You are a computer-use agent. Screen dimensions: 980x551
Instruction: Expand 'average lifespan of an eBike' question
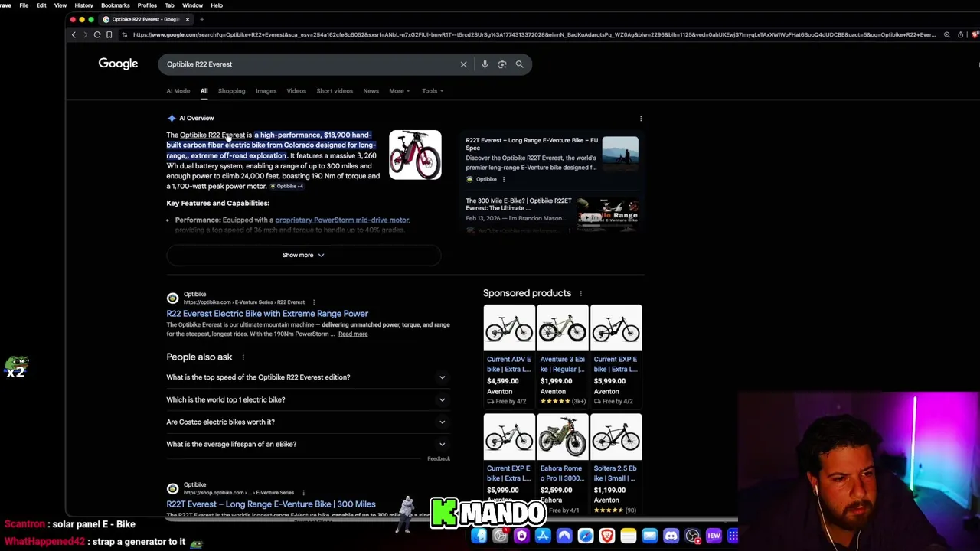click(306, 444)
